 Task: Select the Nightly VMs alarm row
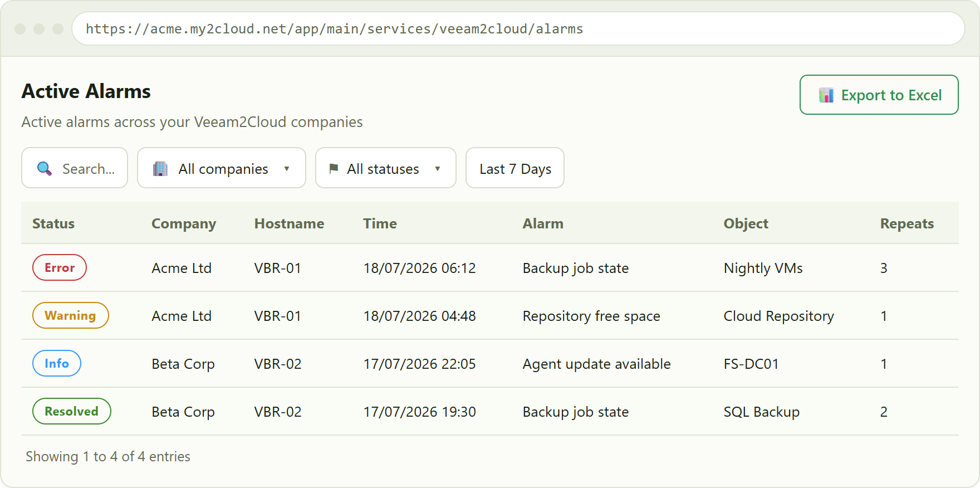click(x=490, y=268)
